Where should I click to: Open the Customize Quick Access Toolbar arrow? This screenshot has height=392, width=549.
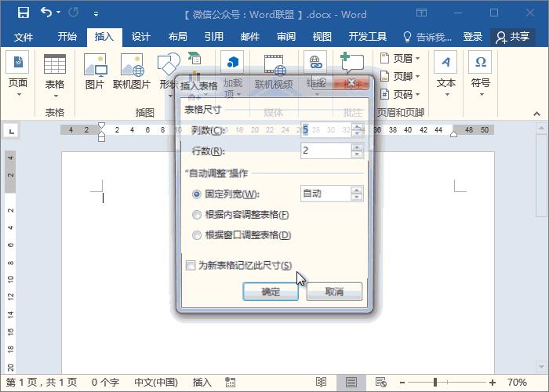pos(96,14)
